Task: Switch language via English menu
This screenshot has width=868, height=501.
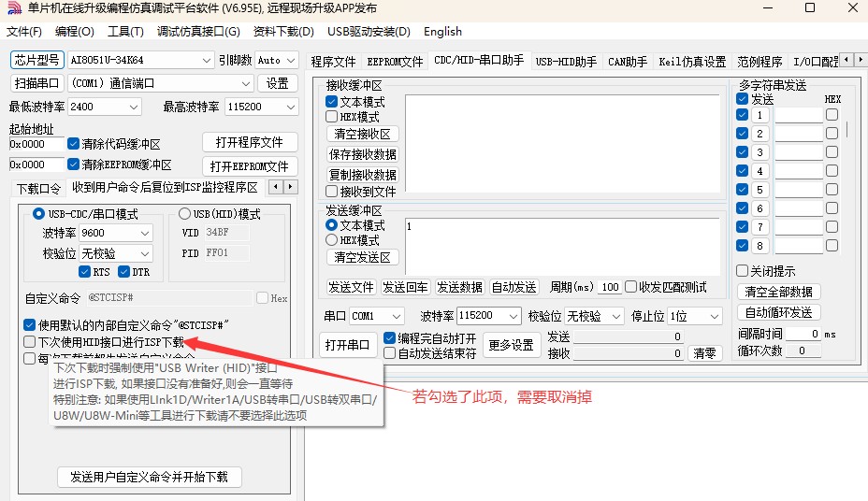Action: tap(442, 32)
